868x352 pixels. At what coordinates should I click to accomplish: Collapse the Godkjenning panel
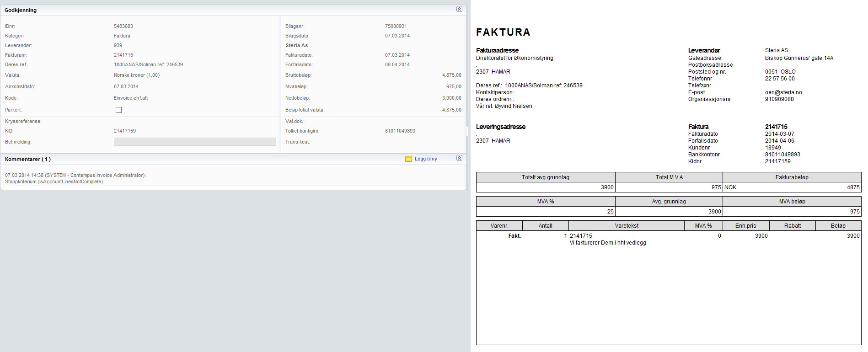tap(459, 9)
